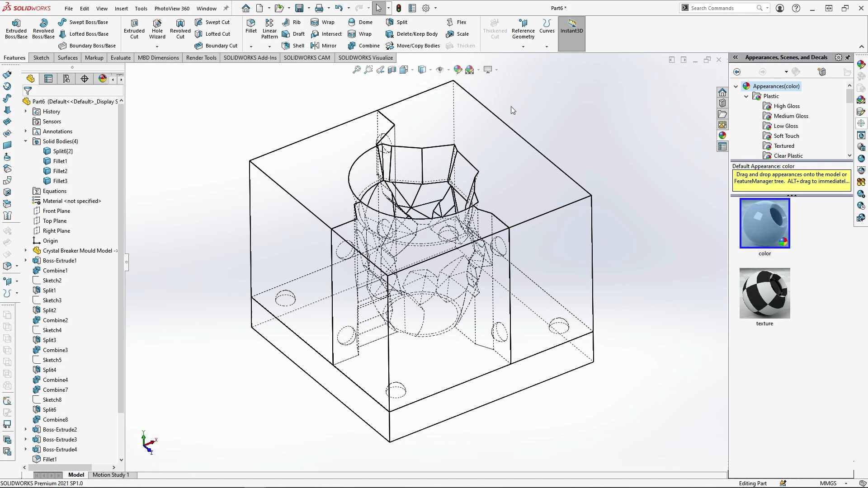Collapse the Solid Bodies(4) folder
This screenshot has width=868, height=488.
pyautogui.click(x=26, y=141)
